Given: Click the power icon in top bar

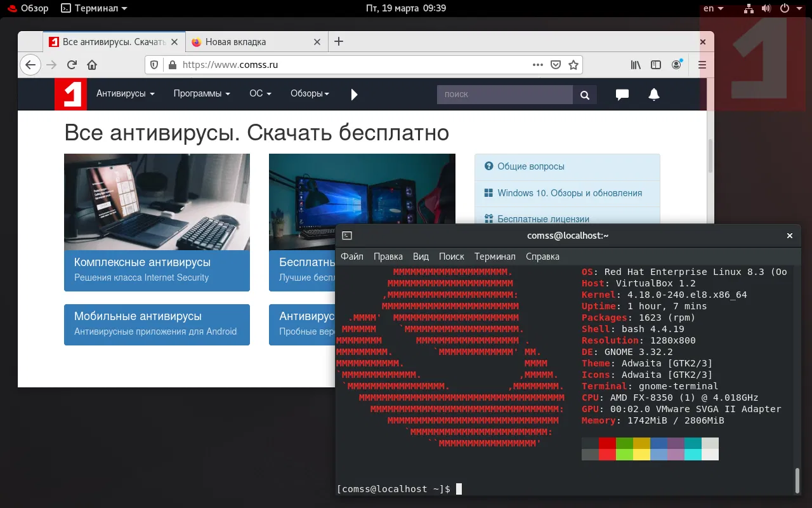Looking at the screenshot, I should click(784, 8).
